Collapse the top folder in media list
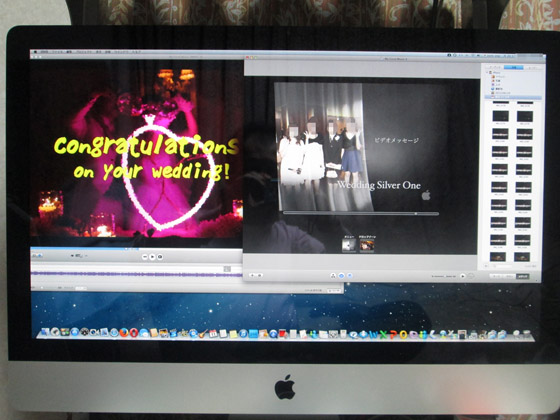Screen dimensions: 560x420 pos(487,72)
